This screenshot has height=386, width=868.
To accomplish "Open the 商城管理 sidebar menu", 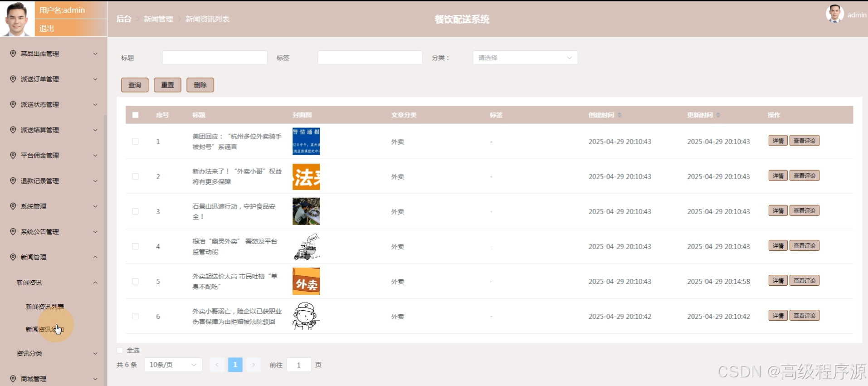I will [x=53, y=379].
